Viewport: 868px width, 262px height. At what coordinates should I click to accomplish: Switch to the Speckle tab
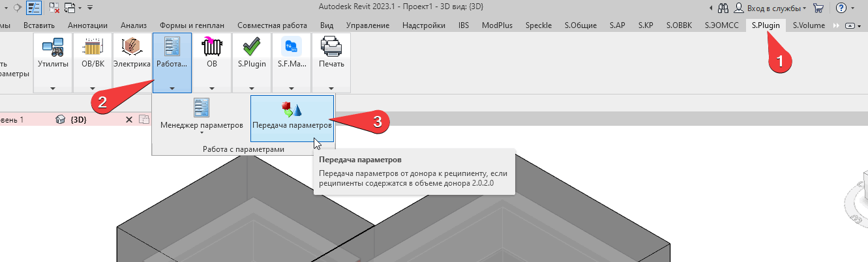tap(538, 25)
